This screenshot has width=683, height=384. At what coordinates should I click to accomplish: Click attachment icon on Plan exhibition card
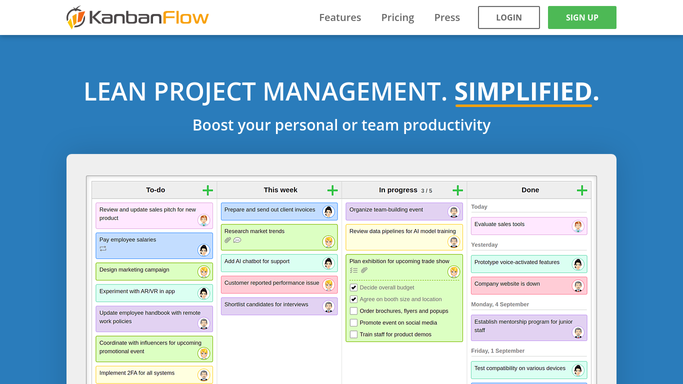(x=364, y=270)
